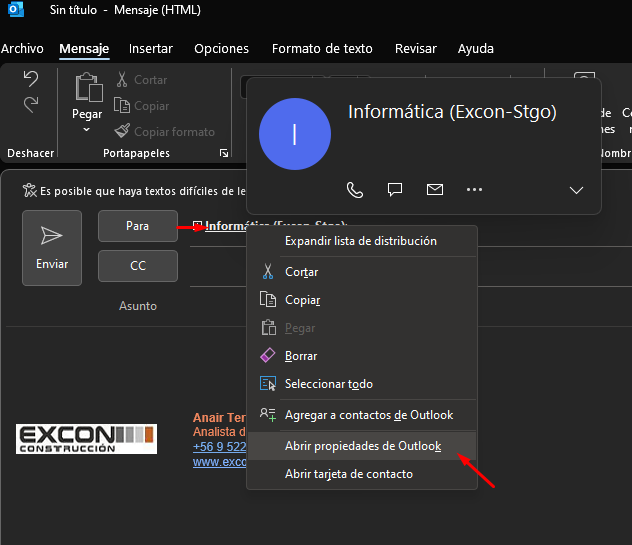
Task: Call contact using phone icon
Action: tap(355, 190)
